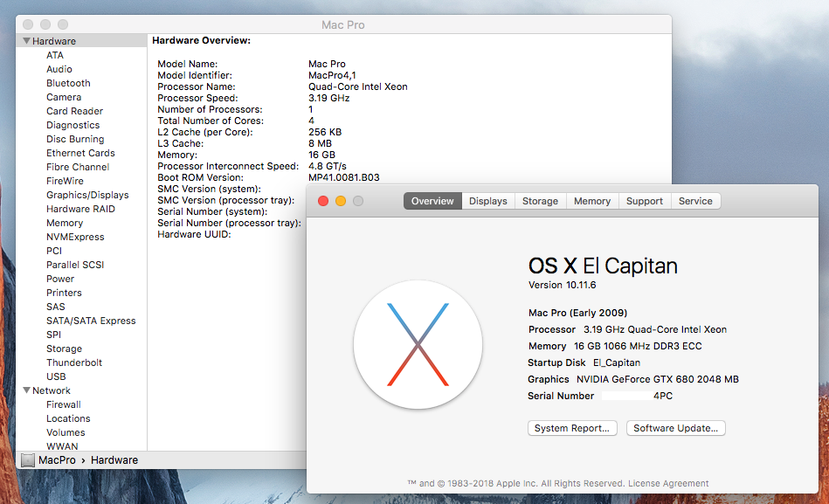Select the Network category row
The width and height of the screenshot is (829, 504).
pyautogui.click(x=81, y=390)
